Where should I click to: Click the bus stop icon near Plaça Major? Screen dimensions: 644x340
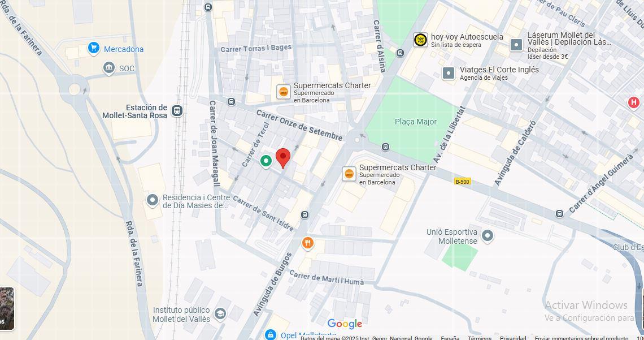click(x=385, y=147)
